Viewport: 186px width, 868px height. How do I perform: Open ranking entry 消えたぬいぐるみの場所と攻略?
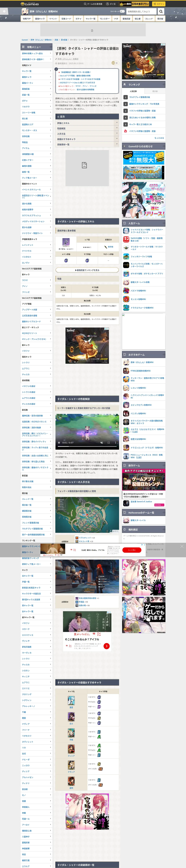click(x=142, y=118)
